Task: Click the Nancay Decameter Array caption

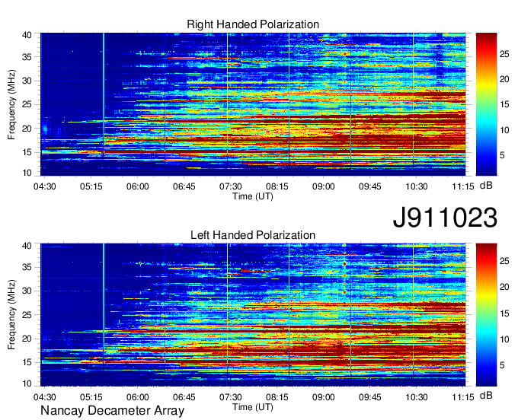Action: [112, 411]
